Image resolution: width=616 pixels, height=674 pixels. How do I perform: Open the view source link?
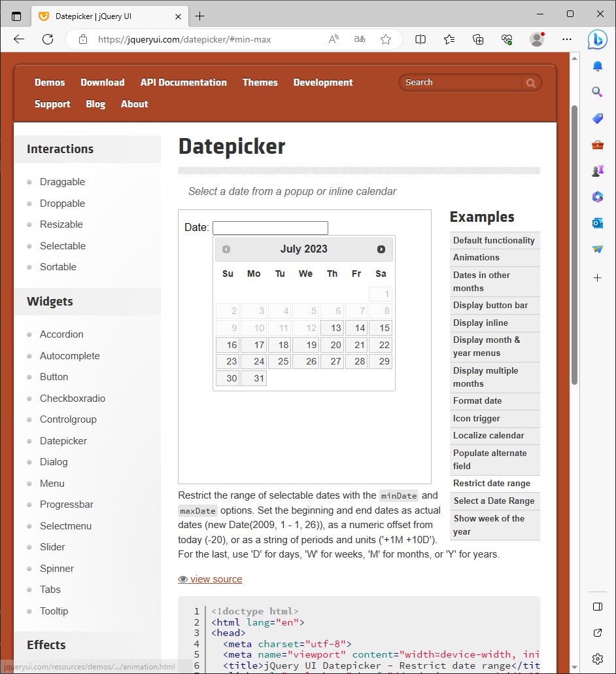(210, 579)
